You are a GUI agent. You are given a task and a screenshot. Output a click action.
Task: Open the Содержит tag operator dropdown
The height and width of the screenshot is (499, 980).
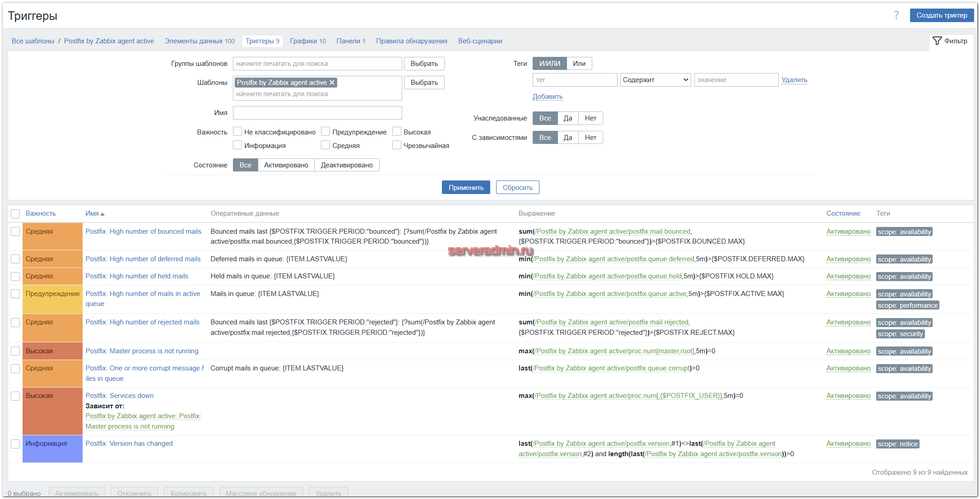[x=655, y=80]
